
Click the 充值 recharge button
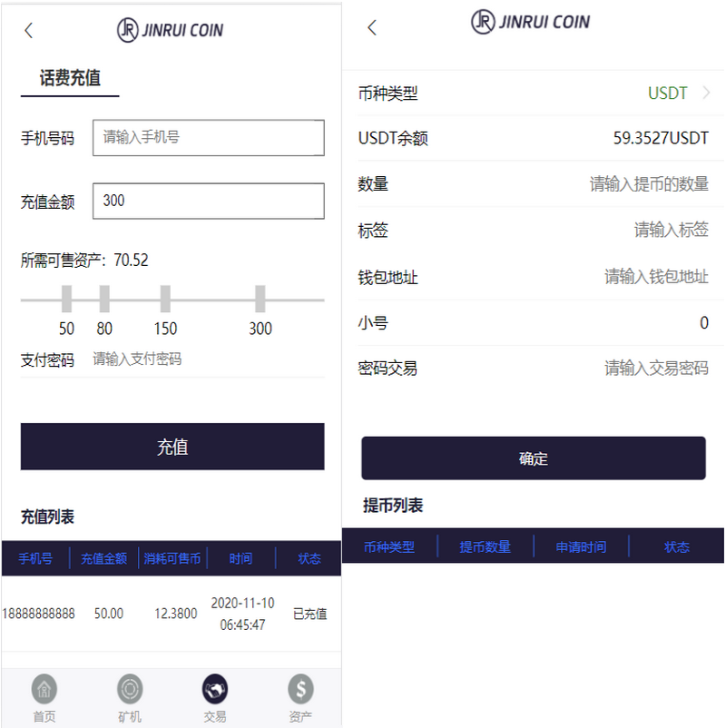point(172,447)
